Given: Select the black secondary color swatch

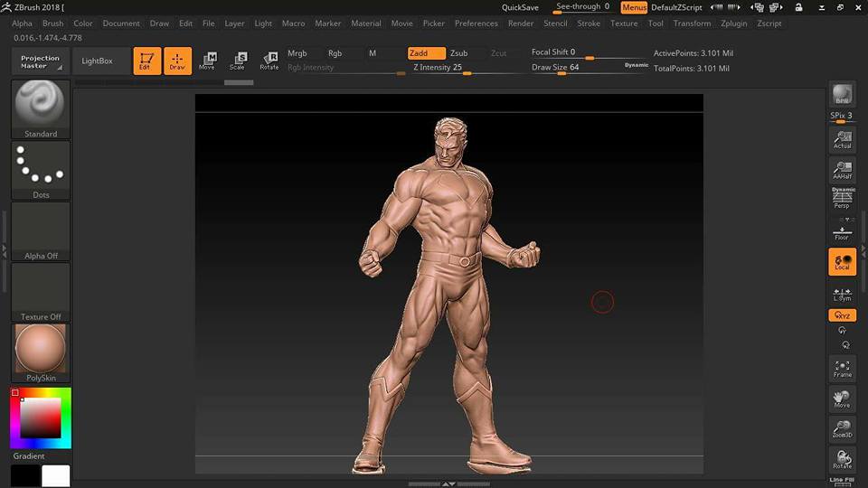Looking at the screenshot, I should (x=25, y=476).
